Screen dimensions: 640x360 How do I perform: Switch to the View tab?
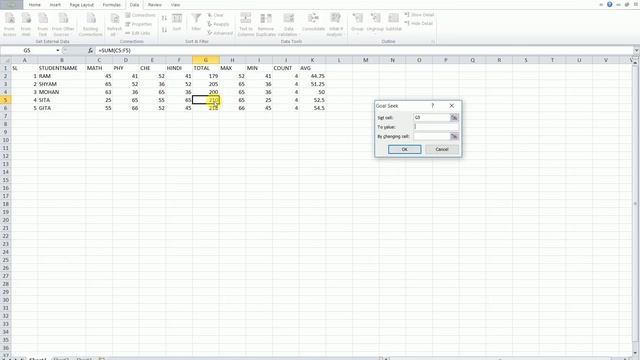coord(176,5)
